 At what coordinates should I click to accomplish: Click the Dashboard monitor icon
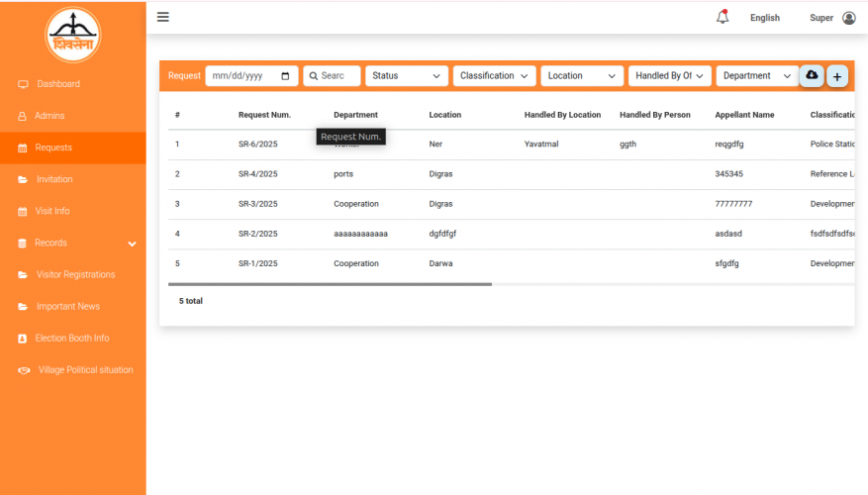point(23,84)
